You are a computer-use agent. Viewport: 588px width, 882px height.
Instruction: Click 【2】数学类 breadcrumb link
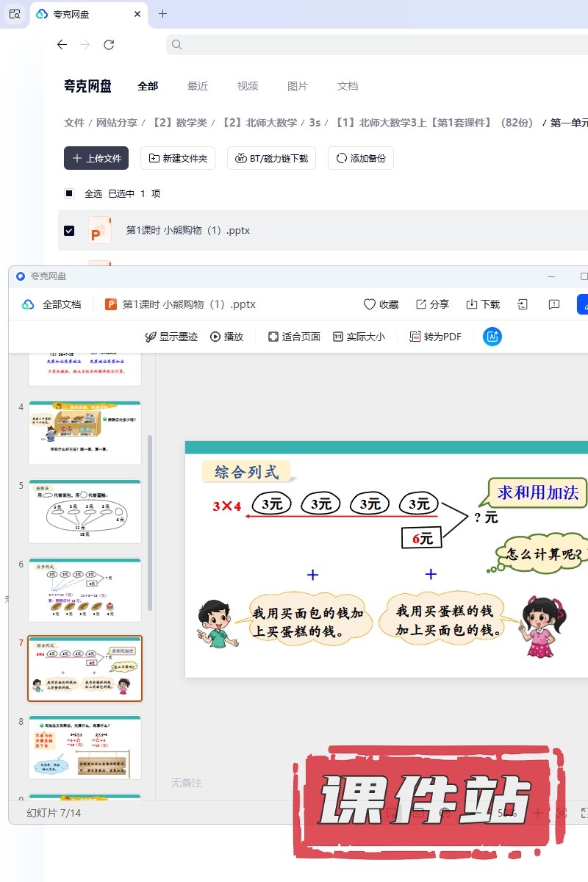(x=179, y=123)
